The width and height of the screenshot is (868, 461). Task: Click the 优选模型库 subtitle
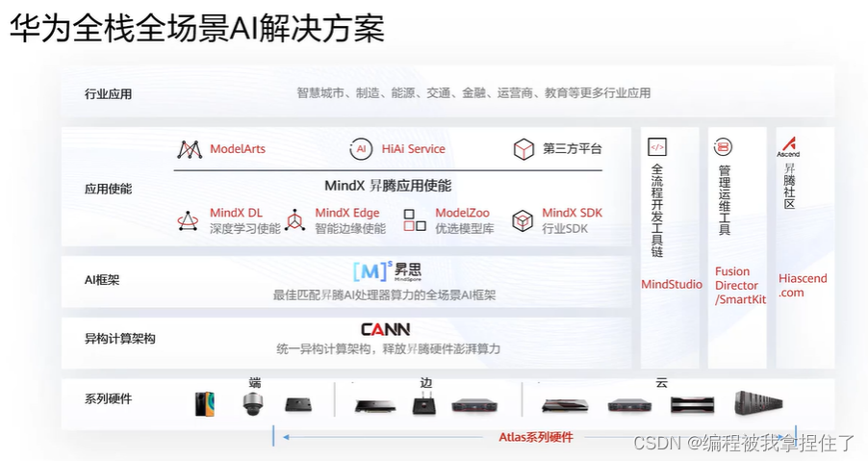click(465, 228)
